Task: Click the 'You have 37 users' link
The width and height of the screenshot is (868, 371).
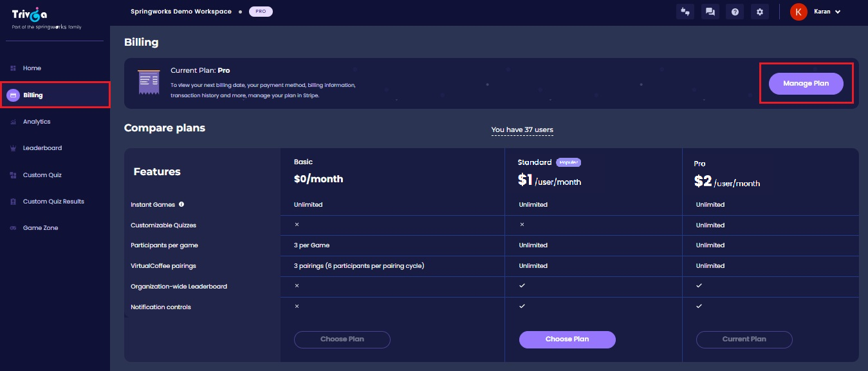Action: click(x=522, y=130)
